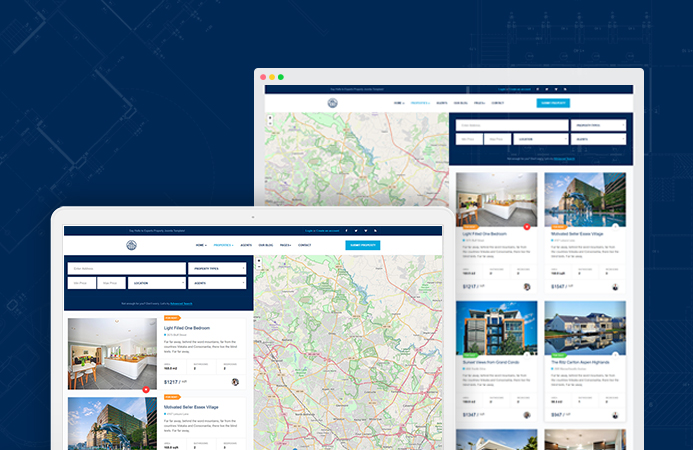This screenshot has width=693, height=450.
Task: Open the Facebook icon in front window header
Action: pos(348,230)
